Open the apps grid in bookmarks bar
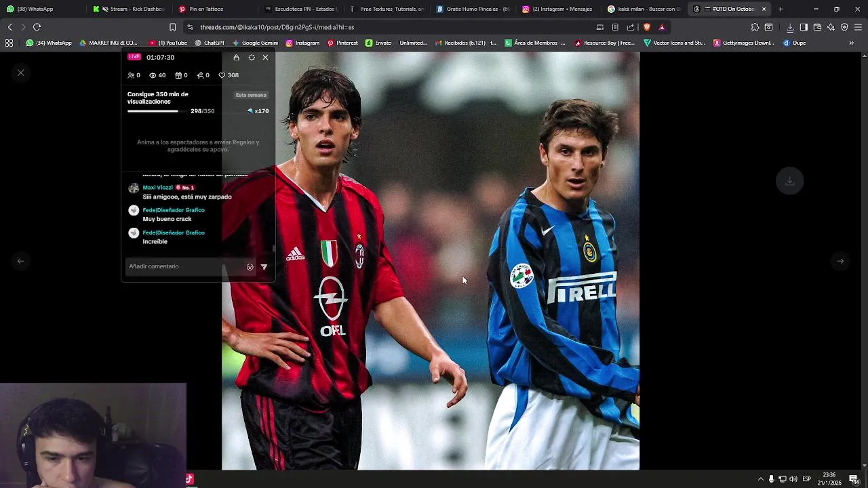The height and width of the screenshot is (488, 868). [9, 43]
